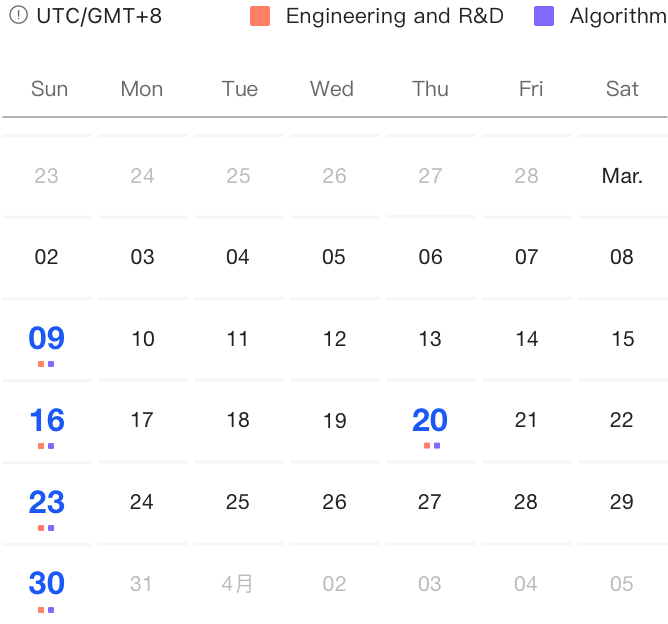The height and width of the screenshot is (624, 668).
Task: Choose Saturday March 29
Action: click(x=622, y=502)
